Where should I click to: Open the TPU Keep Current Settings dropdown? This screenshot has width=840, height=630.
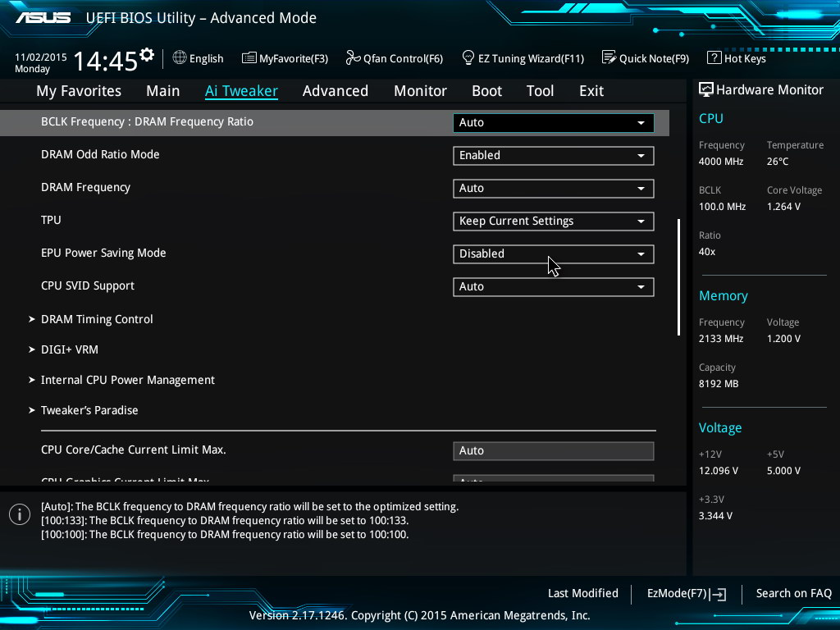coord(553,221)
